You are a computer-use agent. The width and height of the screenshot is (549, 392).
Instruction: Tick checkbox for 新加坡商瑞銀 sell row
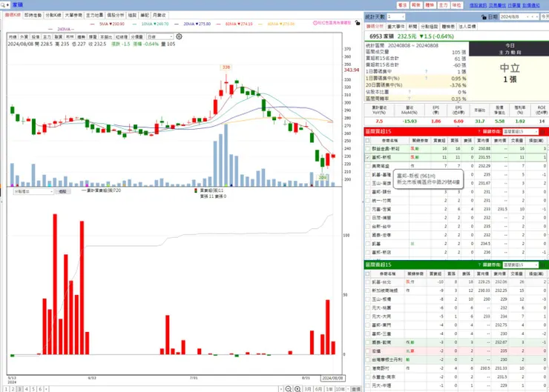tap(368, 290)
